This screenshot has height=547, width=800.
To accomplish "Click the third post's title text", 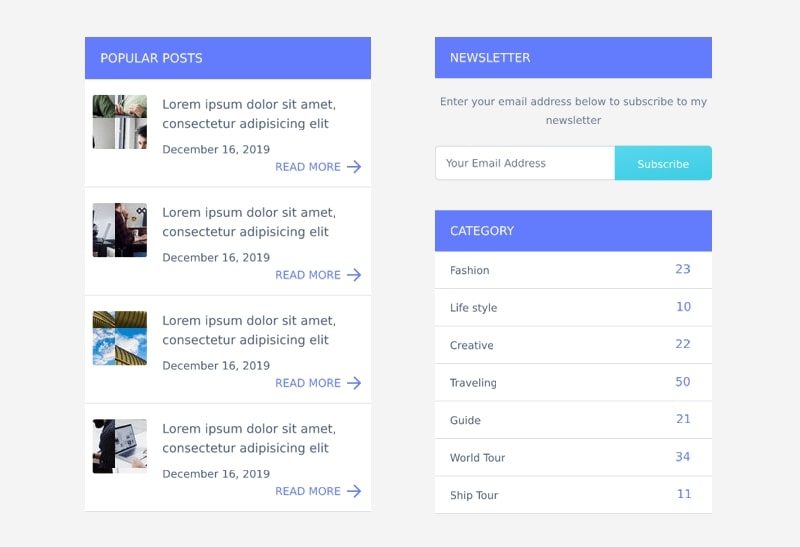I will (249, 330).
